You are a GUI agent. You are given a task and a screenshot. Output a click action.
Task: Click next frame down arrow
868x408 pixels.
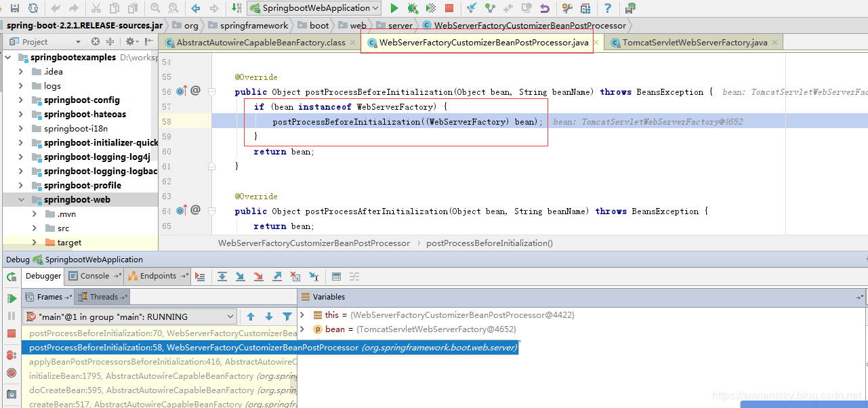pyautogui.click(x=269, y=317)
